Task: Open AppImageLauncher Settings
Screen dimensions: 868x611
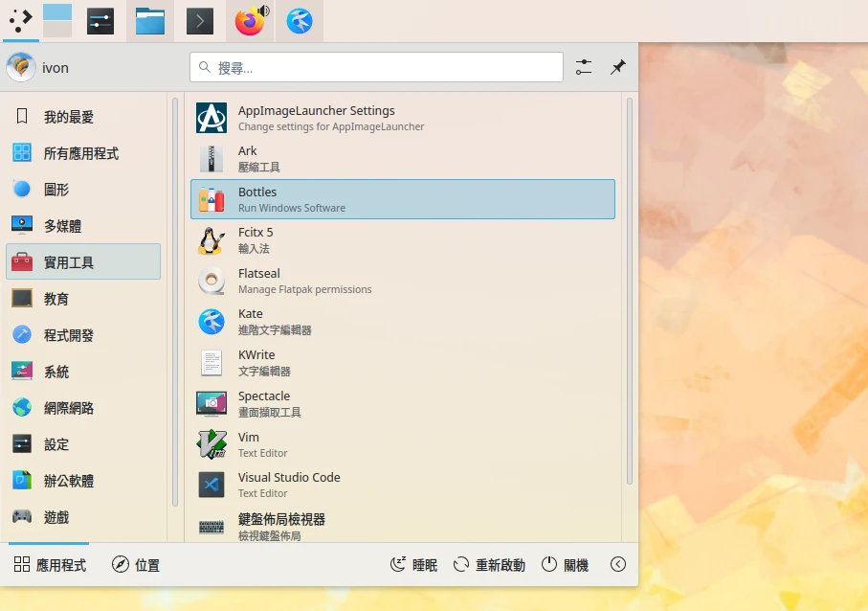Action: (x=402, y=118)
